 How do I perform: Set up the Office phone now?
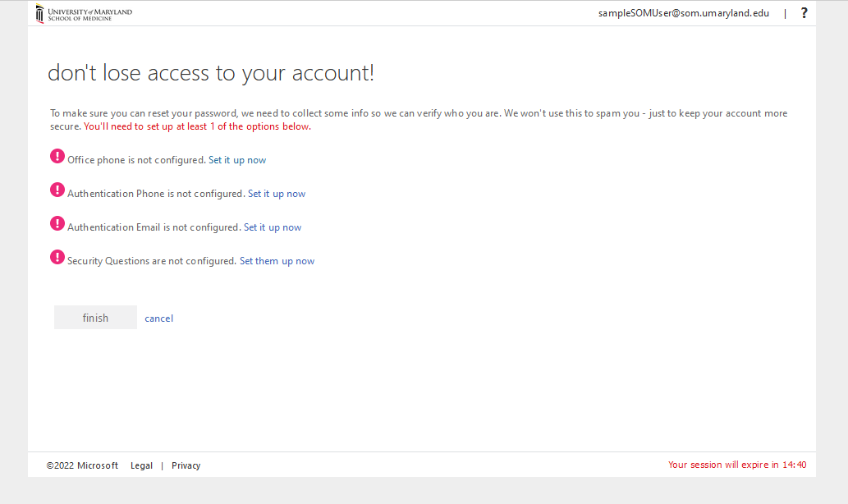pyautogui.click(x=237, y=160)
